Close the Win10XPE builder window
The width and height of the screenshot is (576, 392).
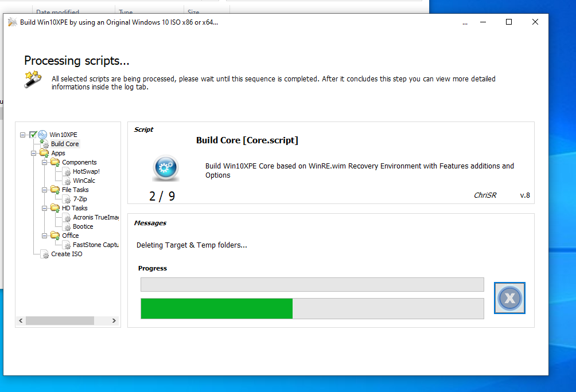[535, 22]
